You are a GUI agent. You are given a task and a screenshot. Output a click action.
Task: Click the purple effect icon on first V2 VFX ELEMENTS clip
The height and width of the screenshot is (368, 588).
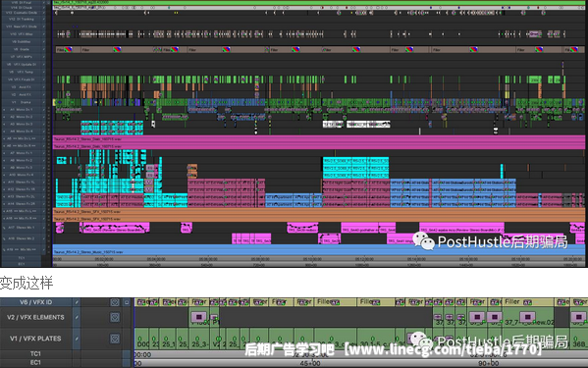tap(199, 317)
